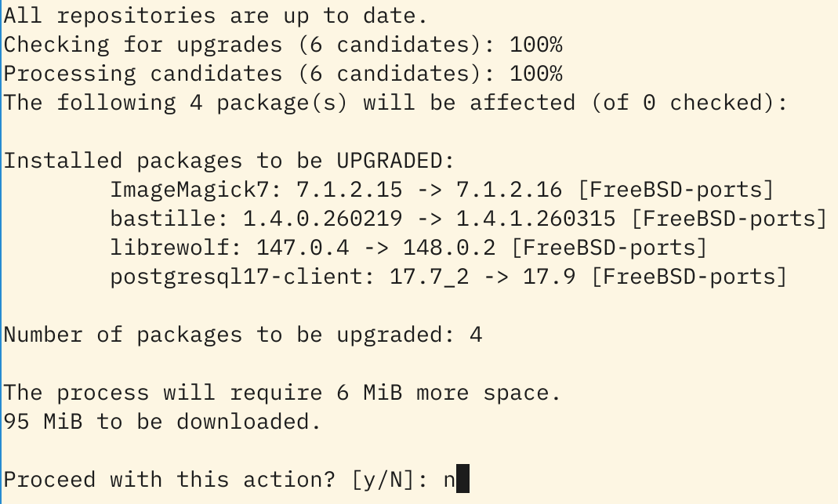This screenshot has width=838, height=504.
Task: Click librewolf's new version 148.0.2
Action: coord(448,248)
